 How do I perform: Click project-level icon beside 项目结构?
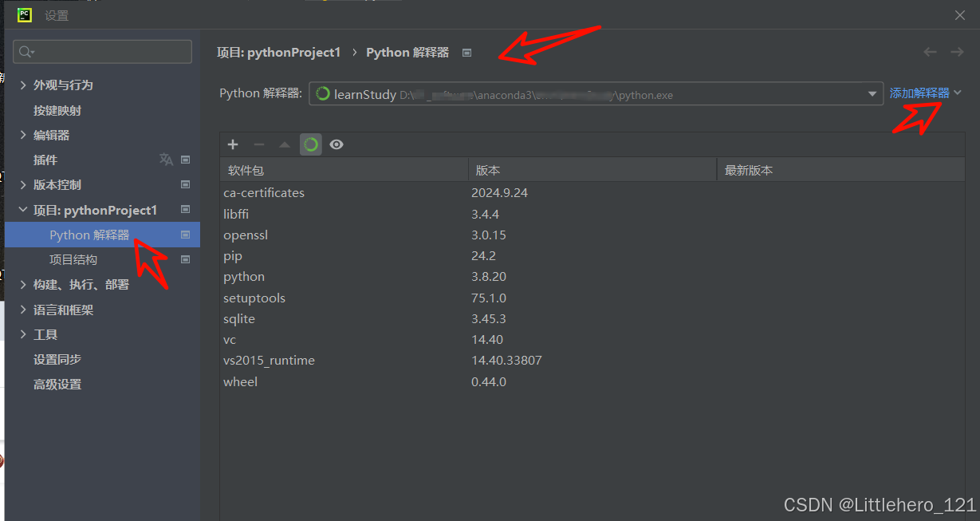186,259
